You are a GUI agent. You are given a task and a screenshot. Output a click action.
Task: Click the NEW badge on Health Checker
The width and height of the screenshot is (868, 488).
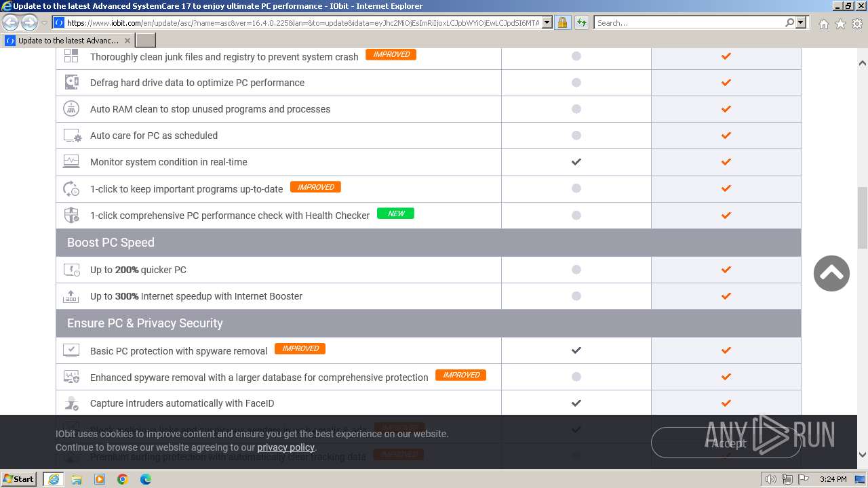[x=395, y=213]
